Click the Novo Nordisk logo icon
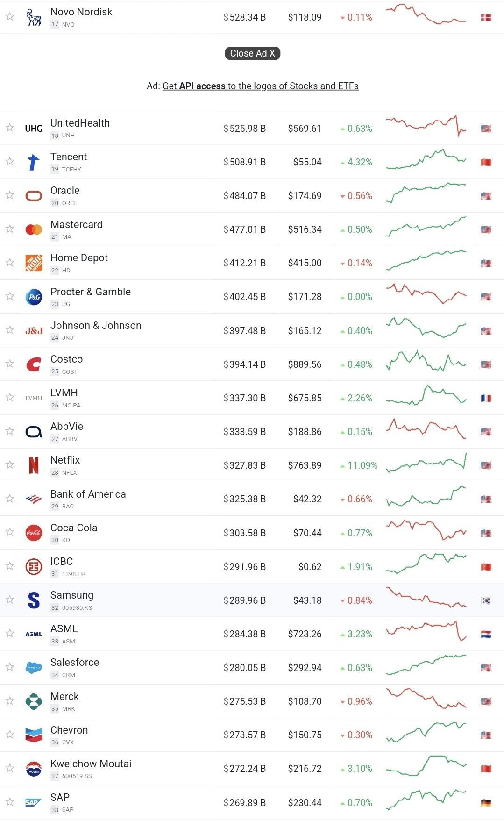504x821 pixels. pyautogui.click(x=34, y=17)
